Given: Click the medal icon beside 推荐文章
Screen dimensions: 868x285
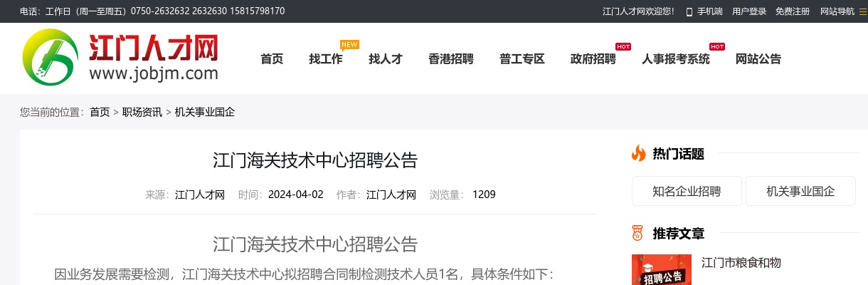Looking at the screenshot, I should tap(638, 233).
